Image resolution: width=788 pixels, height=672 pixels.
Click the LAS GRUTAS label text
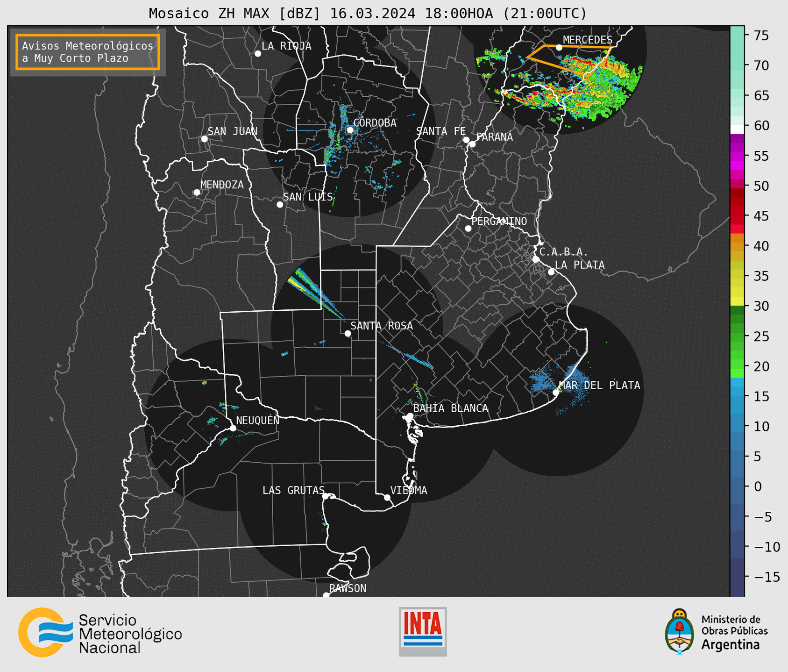coord(293,490)
